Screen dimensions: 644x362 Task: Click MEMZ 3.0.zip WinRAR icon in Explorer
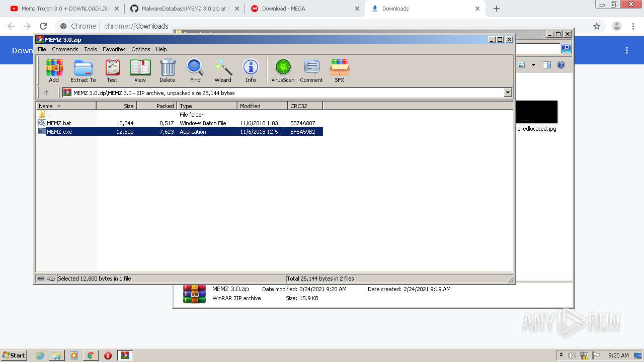tap(194, 294)
